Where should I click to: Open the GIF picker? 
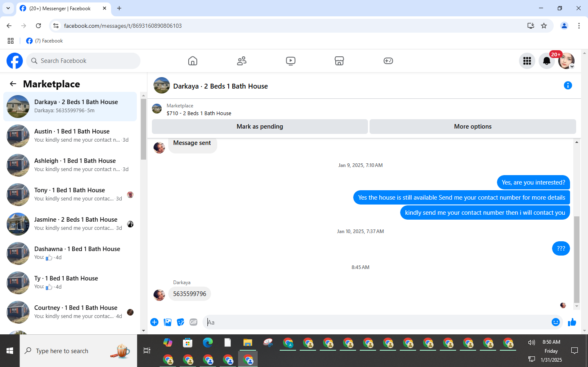(x=194, y=322)
